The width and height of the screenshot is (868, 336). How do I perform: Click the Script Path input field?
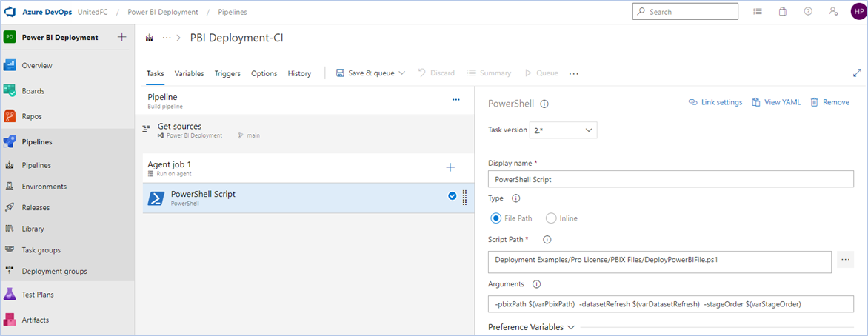(660, 262)
